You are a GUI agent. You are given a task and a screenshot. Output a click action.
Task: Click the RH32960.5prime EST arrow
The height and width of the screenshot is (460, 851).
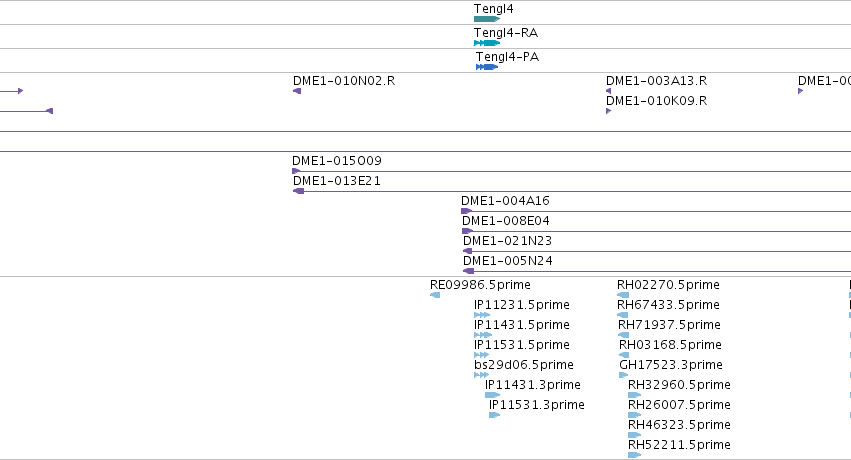pos(634,395)
